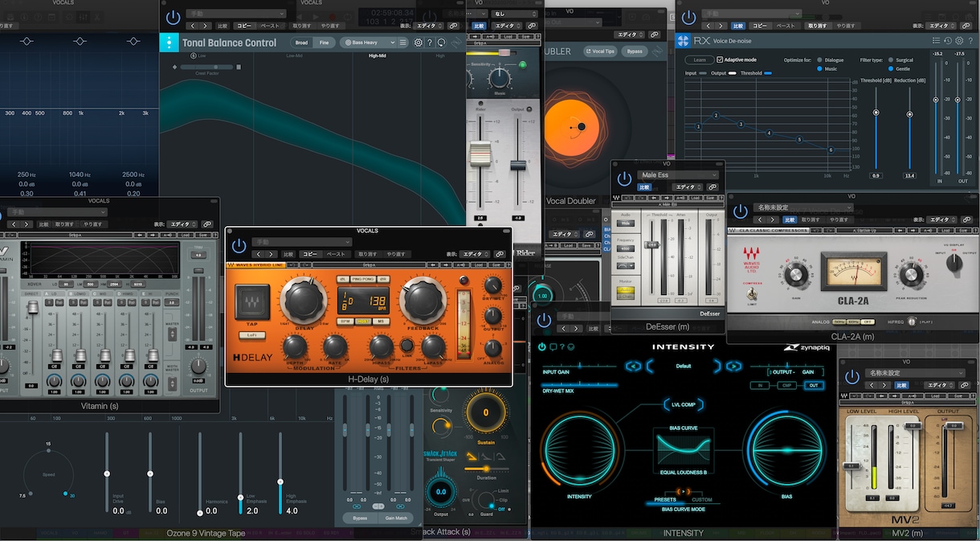Click the H-Delay copy button

[x=309, y=254]
